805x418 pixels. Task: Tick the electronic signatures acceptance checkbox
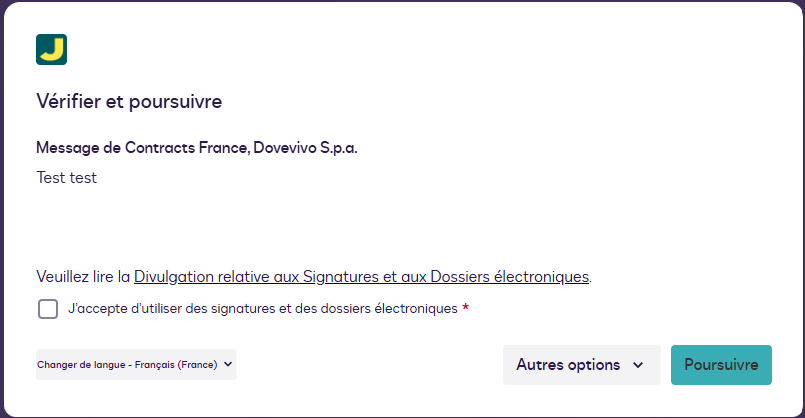click(x=48, y=309)
